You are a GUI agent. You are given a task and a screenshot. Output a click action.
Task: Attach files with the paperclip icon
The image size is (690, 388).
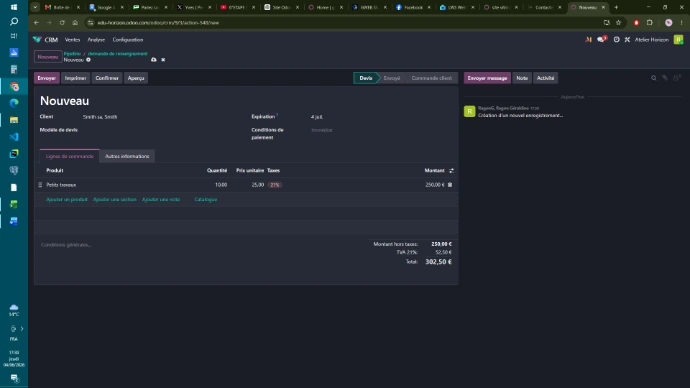(x=665, y=78)
